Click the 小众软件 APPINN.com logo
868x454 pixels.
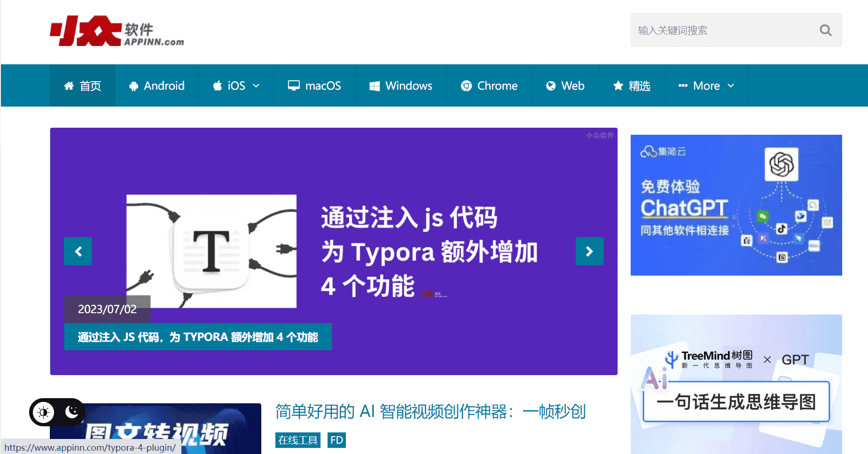pos(117,31)
